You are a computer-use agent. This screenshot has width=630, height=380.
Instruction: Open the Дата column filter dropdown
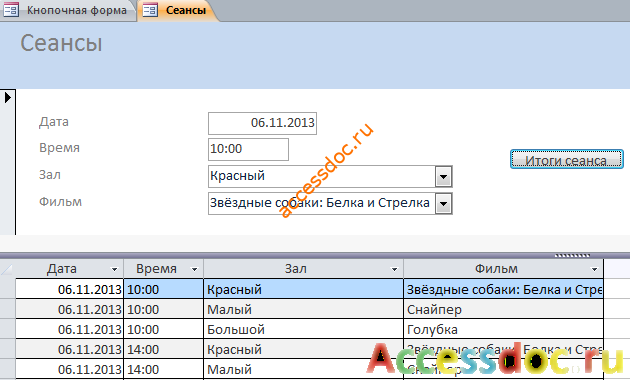pos(114,269)
